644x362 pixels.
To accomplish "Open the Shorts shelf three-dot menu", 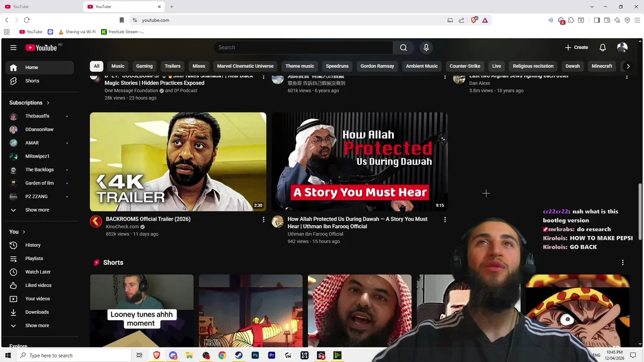I will click(623, 262).
